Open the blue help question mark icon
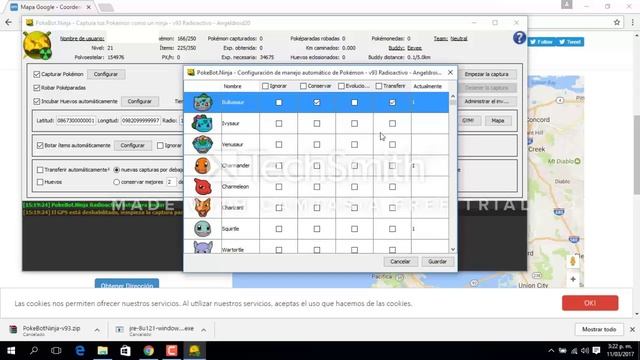 (519, 38)
